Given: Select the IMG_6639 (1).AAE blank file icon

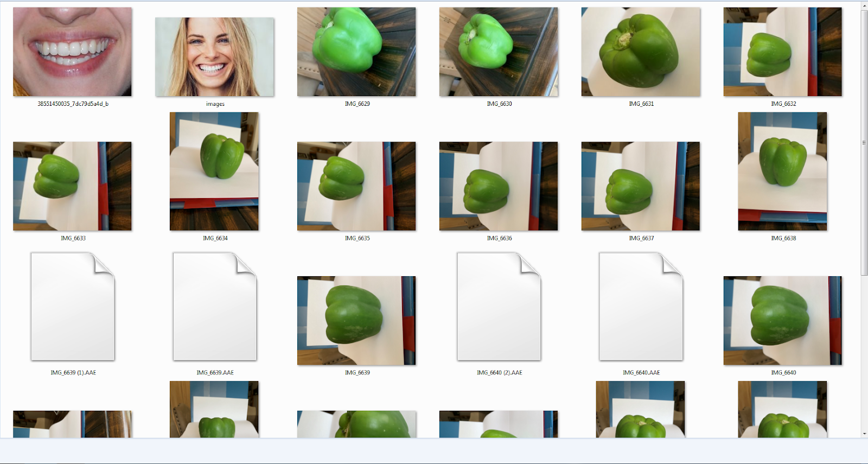Looking at the screenshot, I should pos(73,307).
